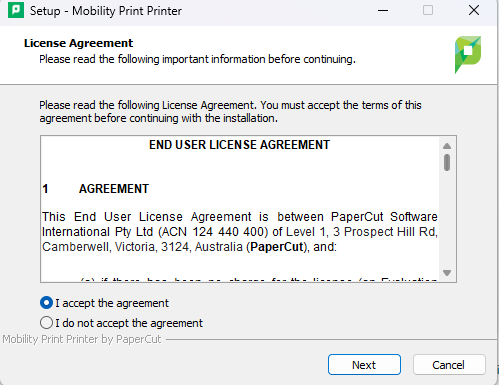Click the green PaperCut logo in the header
This screenshot has width=499, height=385.
click(x=468, y=55)
